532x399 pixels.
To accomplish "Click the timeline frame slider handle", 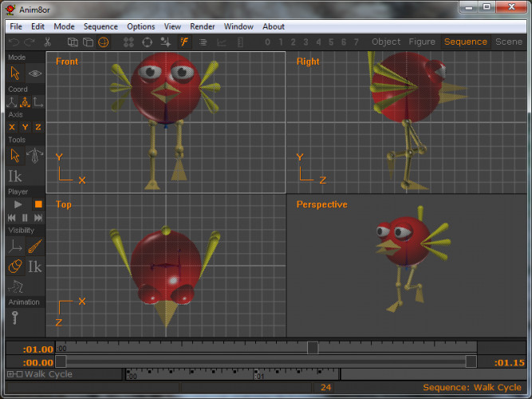I will pyautogui.click(x=313, y=348).
